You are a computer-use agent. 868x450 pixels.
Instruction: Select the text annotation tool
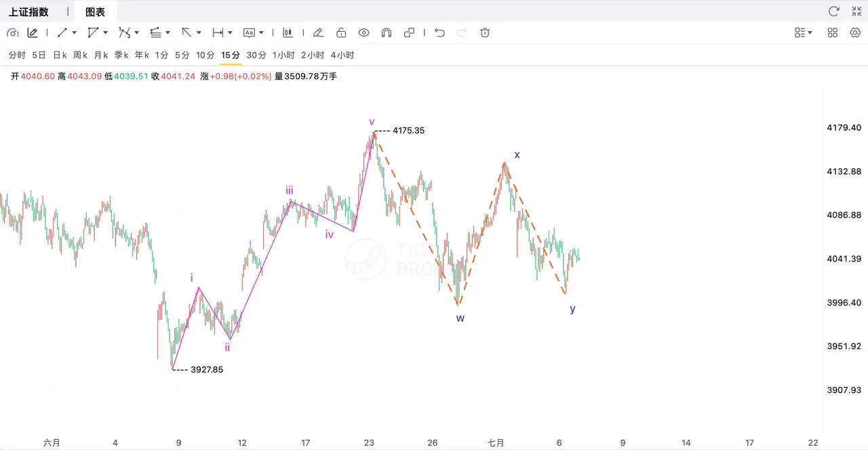249,33
